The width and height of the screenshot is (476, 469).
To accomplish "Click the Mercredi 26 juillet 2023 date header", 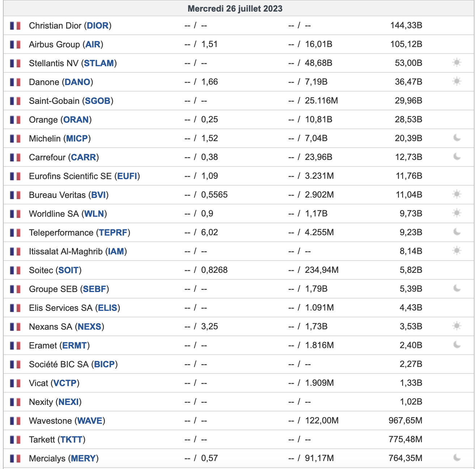I will (x=235, y=9).
